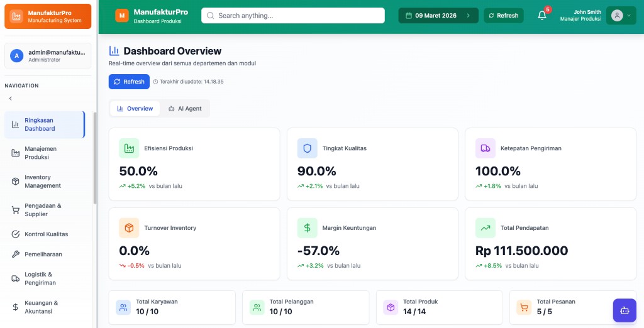The width and height of the screenshot is (644, 328).
Task: Open the floating AI chatbot button
Action: (625, 310)
